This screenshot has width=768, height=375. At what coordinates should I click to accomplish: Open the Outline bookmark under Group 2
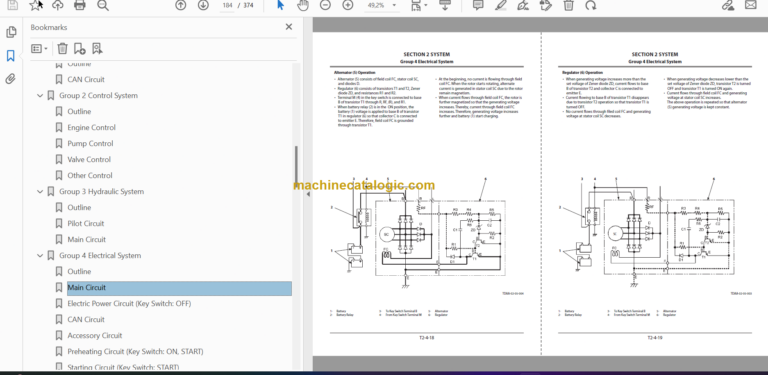pos(79,112)
